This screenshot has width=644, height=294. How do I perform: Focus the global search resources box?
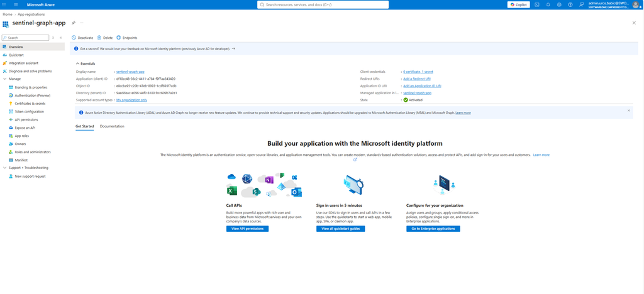pyautogui.click(x=323, y=4)
